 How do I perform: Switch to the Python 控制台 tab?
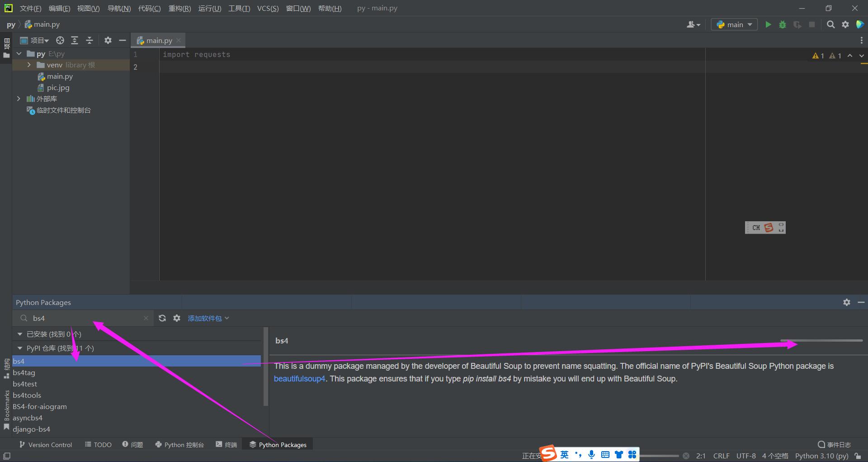[179, 445]
